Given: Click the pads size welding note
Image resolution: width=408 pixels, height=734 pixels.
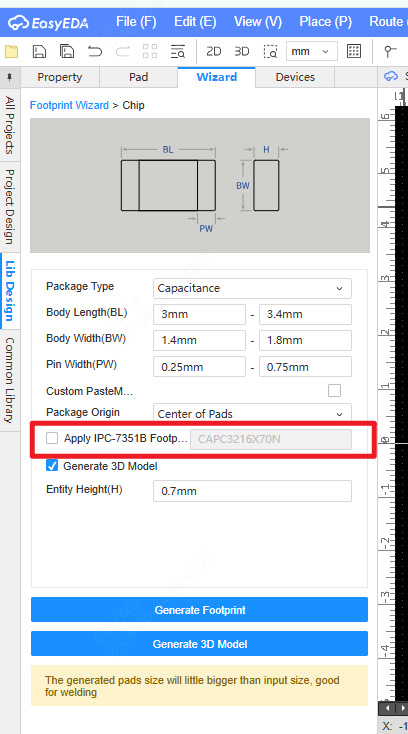Looking at the screenshot, I should [199, 686].
